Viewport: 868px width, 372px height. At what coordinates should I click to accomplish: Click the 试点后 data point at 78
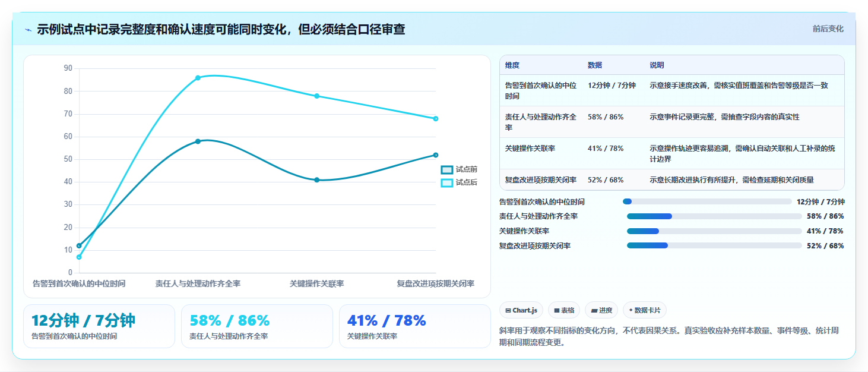316,96
